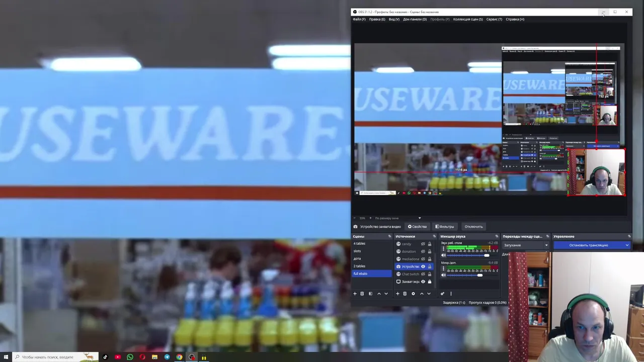The width and height of the screenshot is (644, 362).
Task: Open the Правка menu
Action: tap(377, 19)
